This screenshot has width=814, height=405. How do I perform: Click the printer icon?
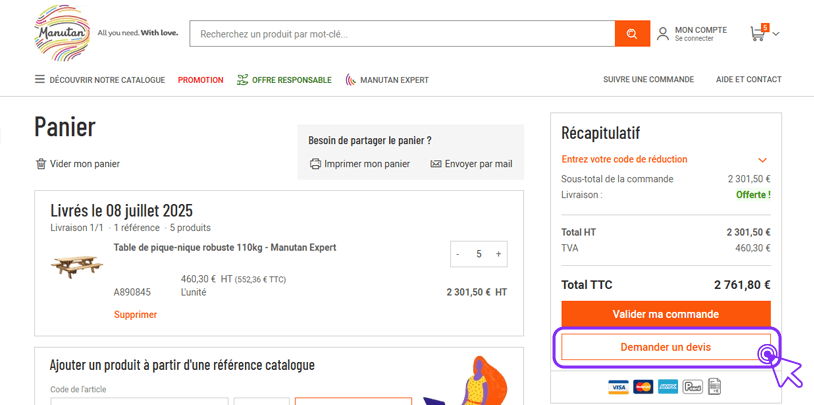(315, 164)
